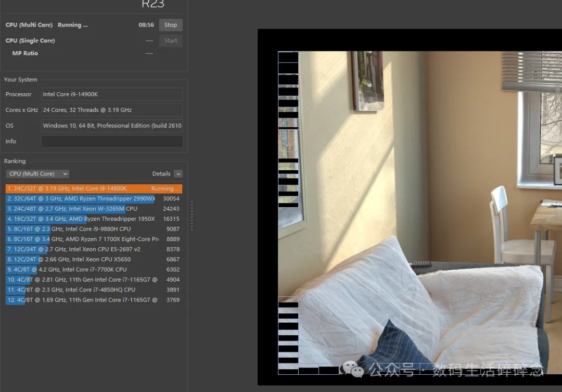Click the empty Info input field

tap(112, 141)
